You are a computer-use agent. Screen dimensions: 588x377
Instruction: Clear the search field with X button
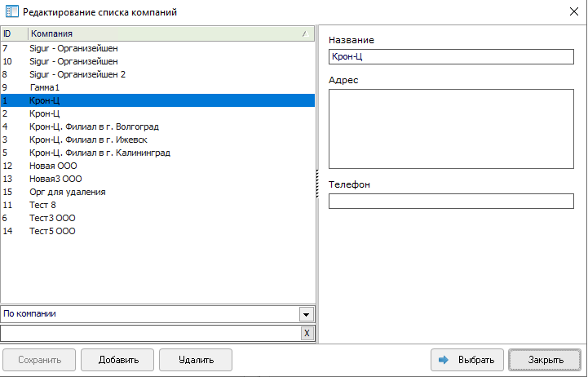(x=307, y=333)
